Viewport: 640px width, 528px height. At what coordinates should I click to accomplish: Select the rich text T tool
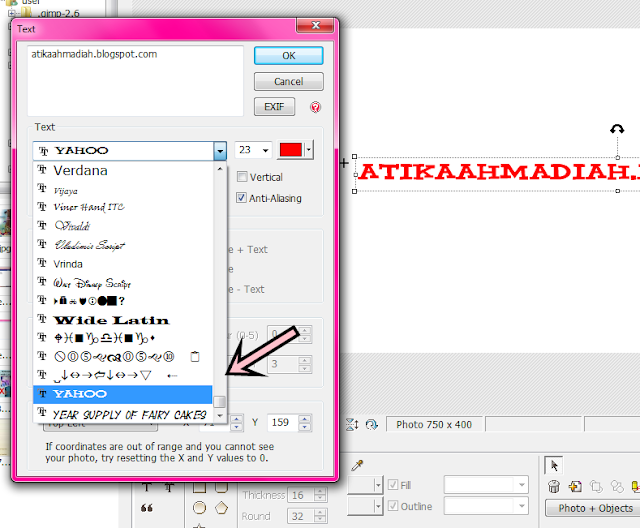[x=169, y=486]
